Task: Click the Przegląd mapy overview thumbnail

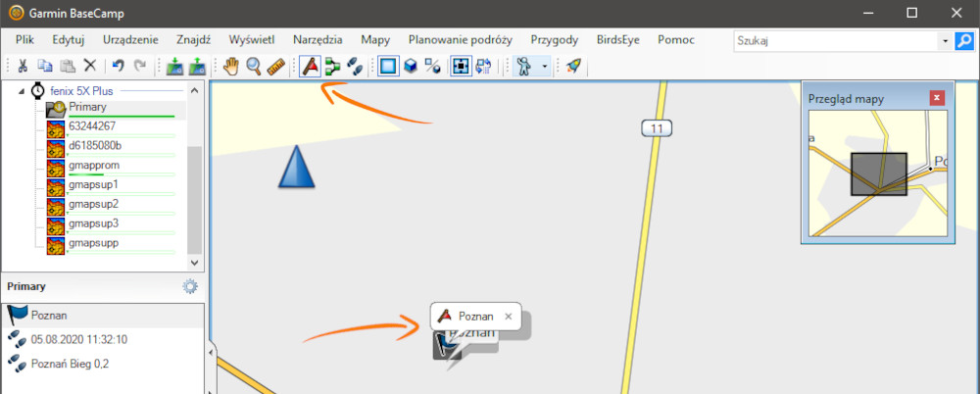Action: (x=878, y=173)
